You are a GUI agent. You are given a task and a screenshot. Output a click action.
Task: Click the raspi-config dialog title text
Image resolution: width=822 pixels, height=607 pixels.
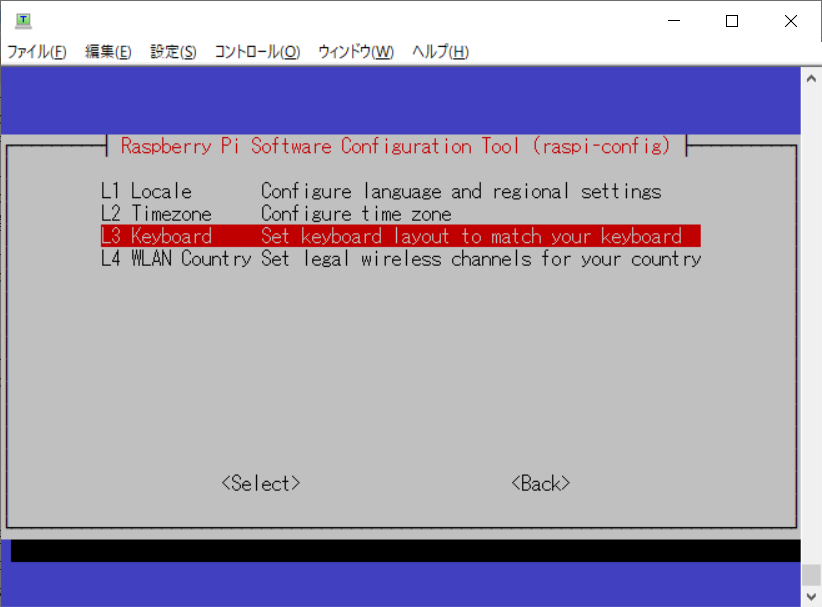tap(396, 146)
